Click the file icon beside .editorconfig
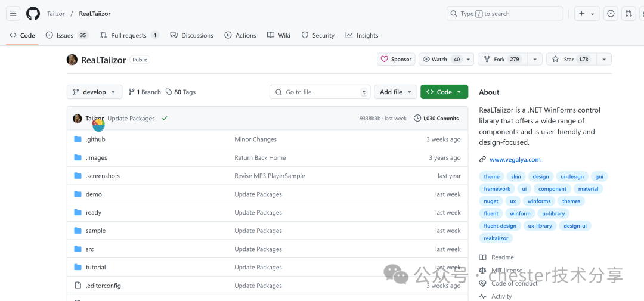This screenshot has width=644, height=301. click(x=78, y=286)
